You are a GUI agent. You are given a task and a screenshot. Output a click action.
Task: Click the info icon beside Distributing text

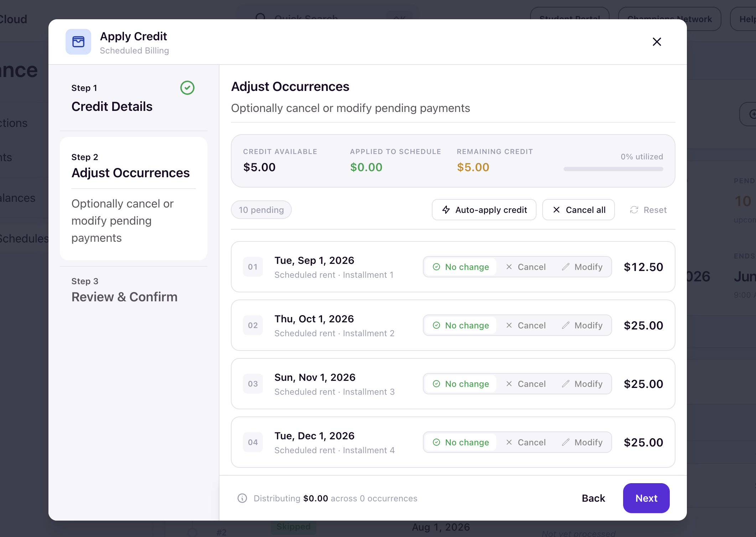point(242,498)
